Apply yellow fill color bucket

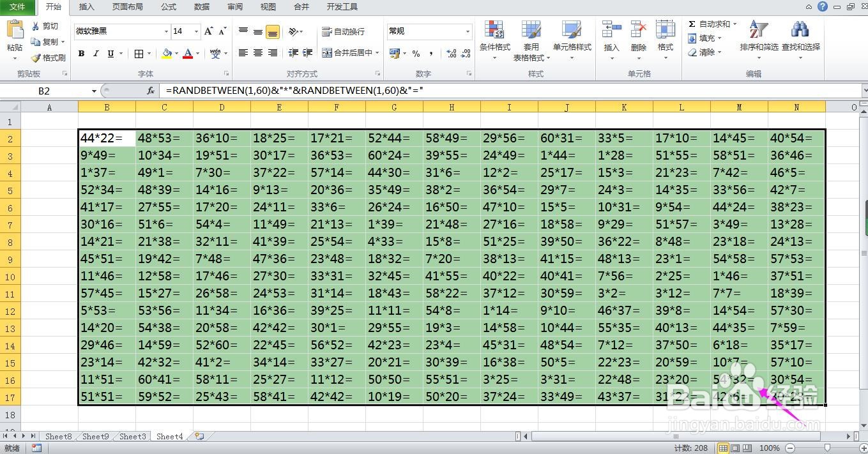point(167,54)
